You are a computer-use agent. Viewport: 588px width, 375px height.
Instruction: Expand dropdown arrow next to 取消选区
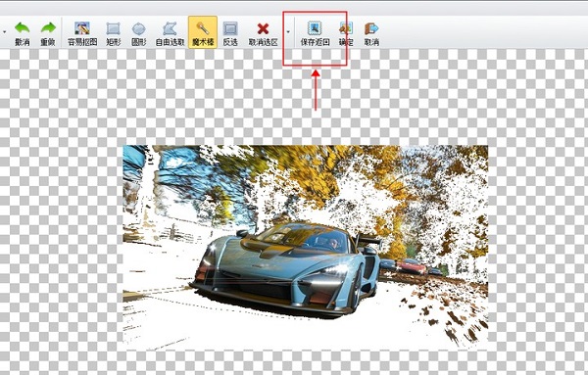coord(288,32)
